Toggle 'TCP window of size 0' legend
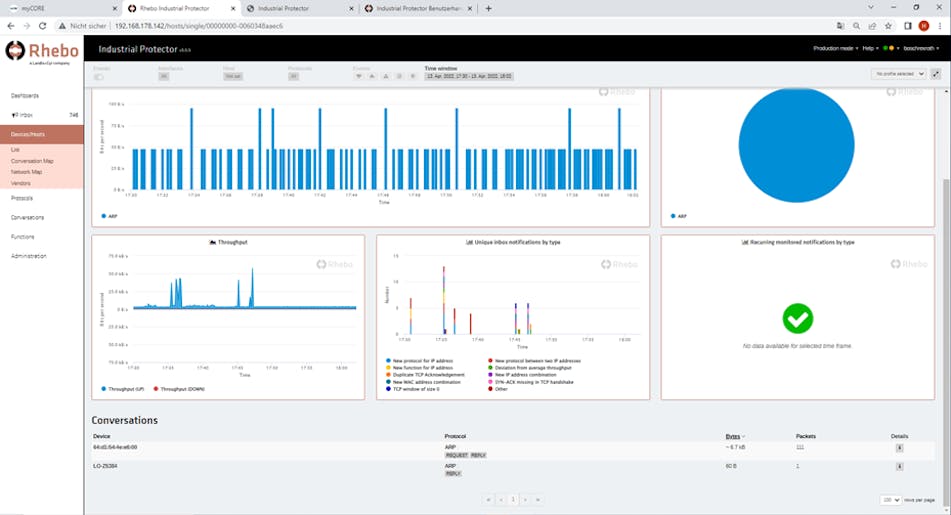The image size is (951, 515). pos(412,389)
